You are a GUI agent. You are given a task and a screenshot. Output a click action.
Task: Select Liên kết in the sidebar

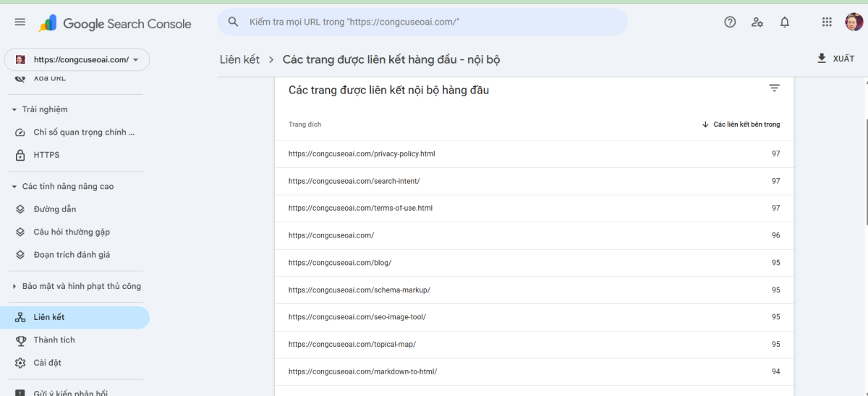(x=75, y=317)
